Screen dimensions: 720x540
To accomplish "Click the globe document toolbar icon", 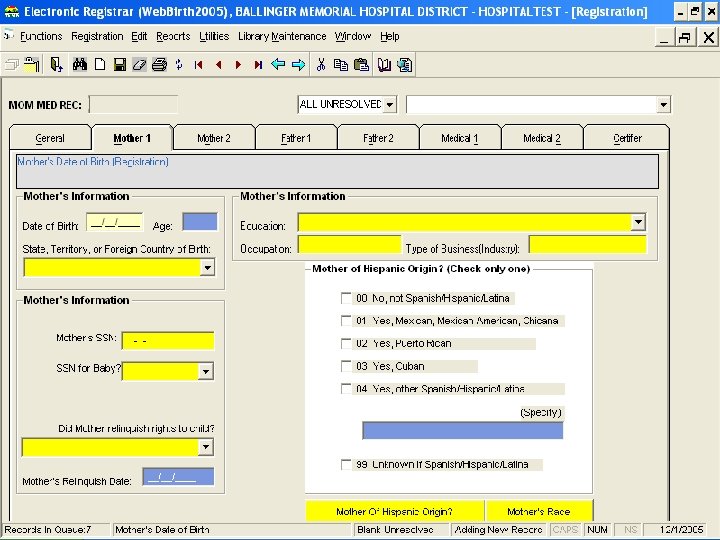I will (x=405, y=65).
